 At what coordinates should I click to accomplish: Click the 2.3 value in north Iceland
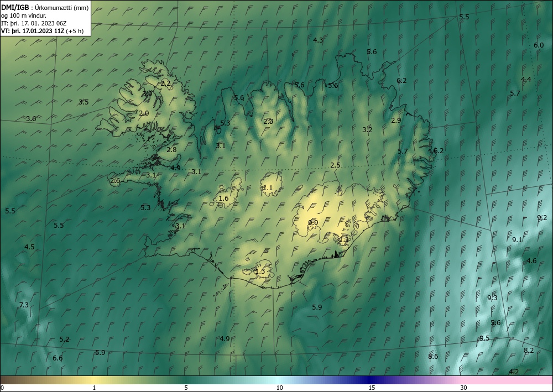(x=268, y=122)
